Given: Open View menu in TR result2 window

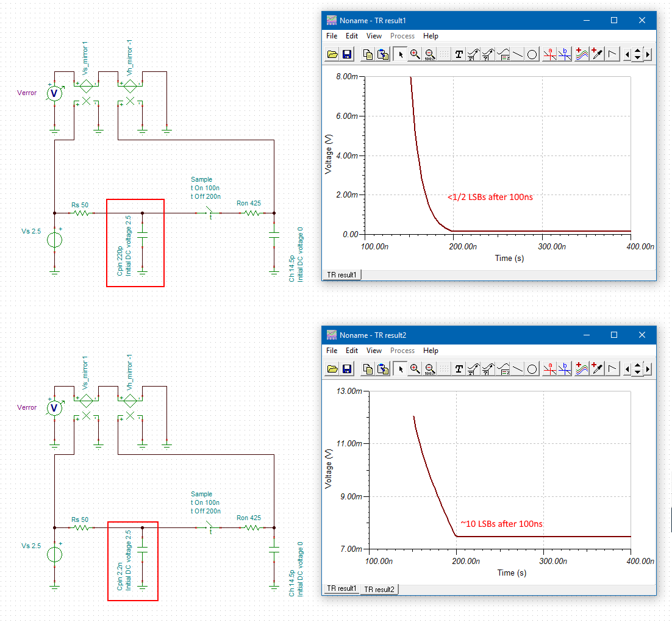Looking at the screenshot, I should point(374,351).
